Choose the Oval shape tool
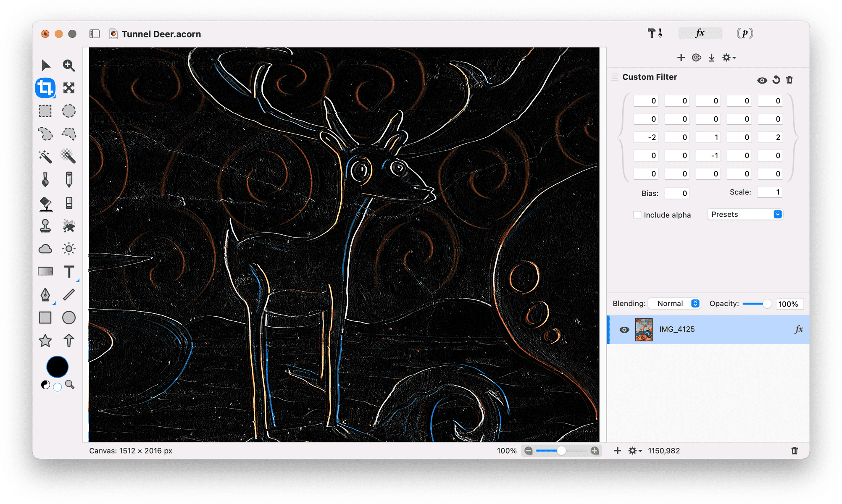 [69, 318]
